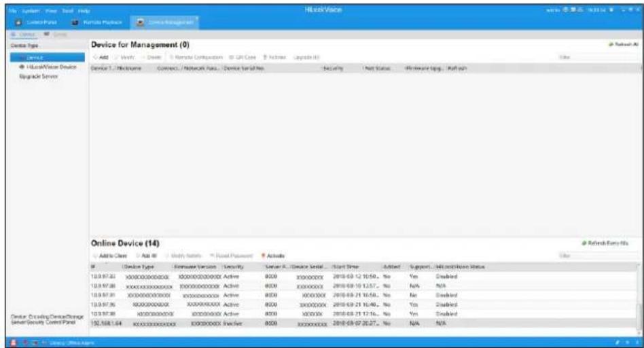This screenshot has width=644, height=348.
Task: Click the Device Management tab icon
Action: [x=140, y=22]
